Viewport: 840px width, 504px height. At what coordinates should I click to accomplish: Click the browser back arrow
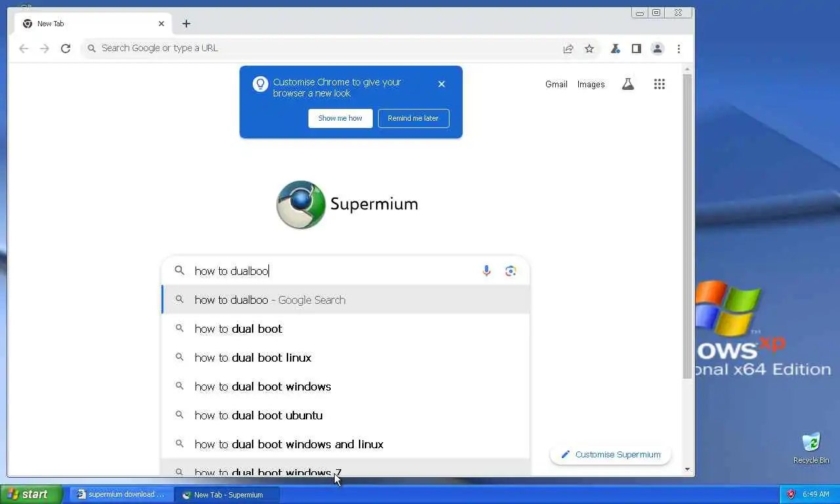(24, 49)
